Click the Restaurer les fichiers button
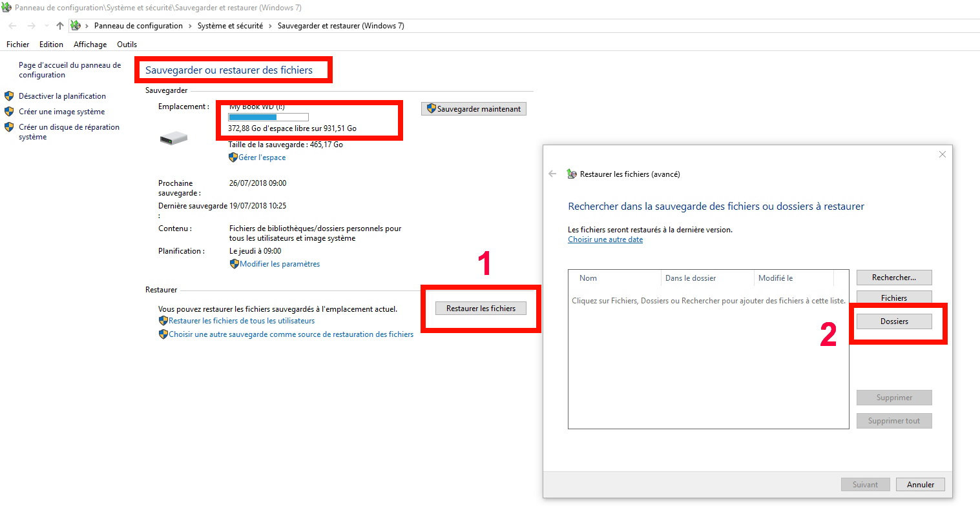The image size is (980, 528). coord(481,309)
